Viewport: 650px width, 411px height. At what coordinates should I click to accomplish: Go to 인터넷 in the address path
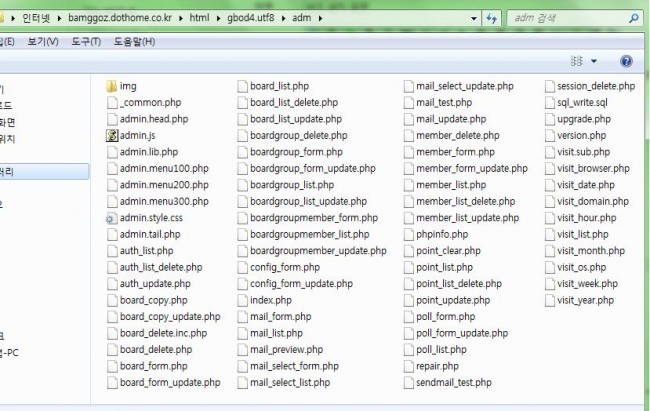point(36,18)
